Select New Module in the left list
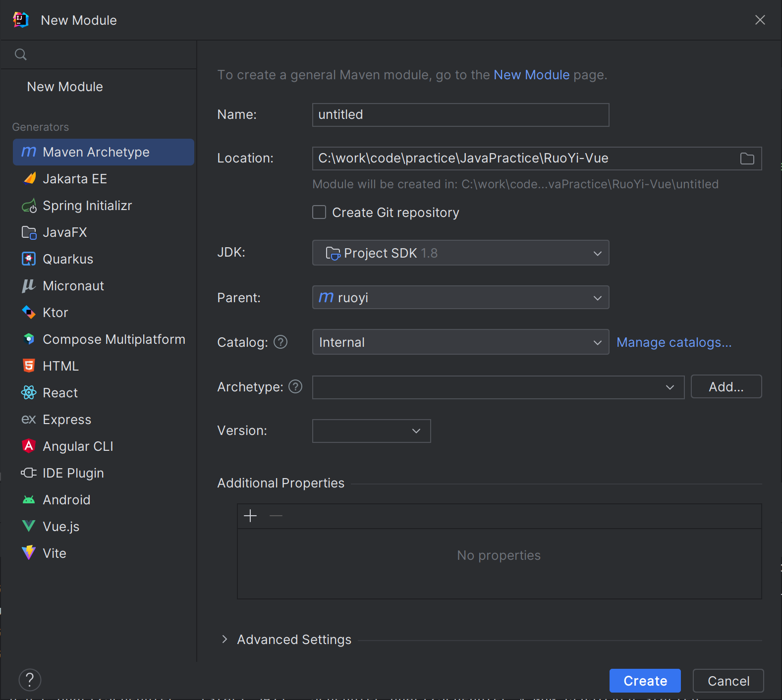This screenshot has width=782, height=700. click(x=65, y=87)
